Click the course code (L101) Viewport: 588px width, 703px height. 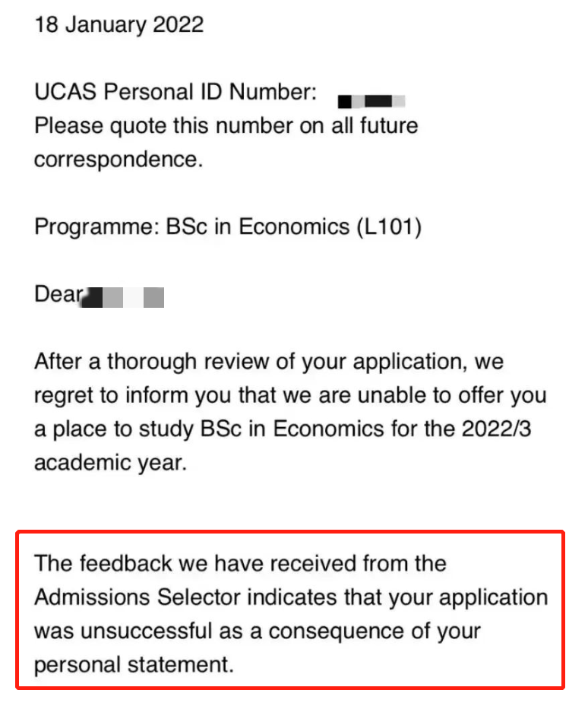(390, 227)
